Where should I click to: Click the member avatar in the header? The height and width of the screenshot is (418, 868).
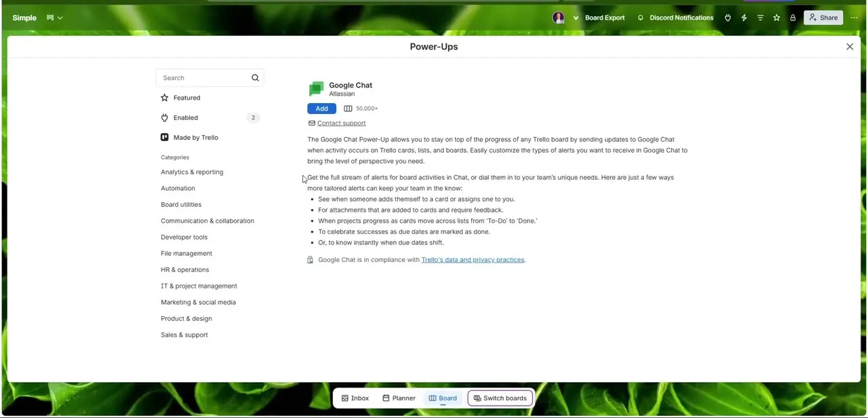click(x=558, y=18)
